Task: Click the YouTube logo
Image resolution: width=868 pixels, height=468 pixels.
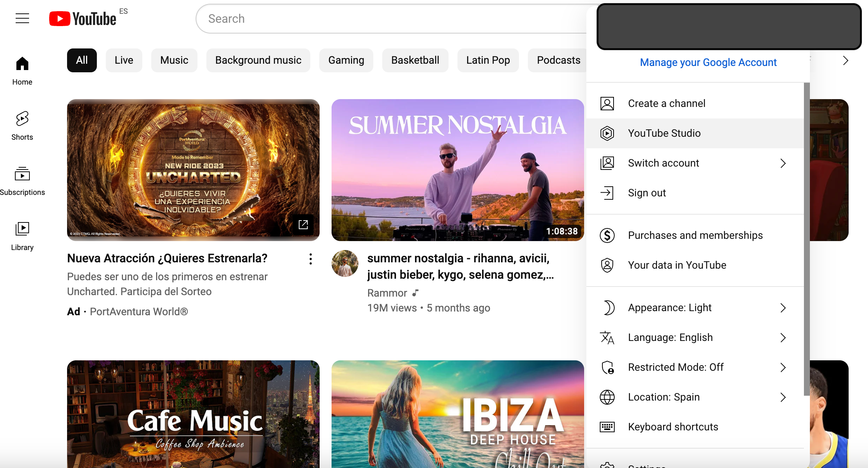Action: click(x=83, y=19)
